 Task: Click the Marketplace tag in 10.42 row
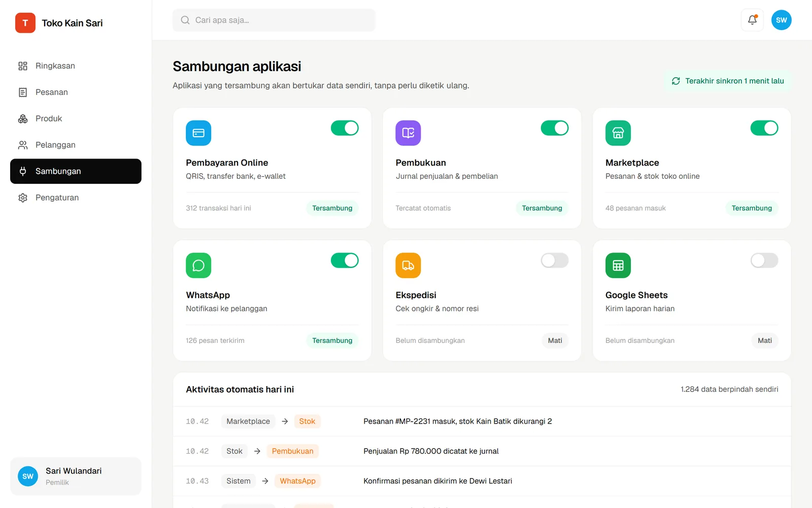pyautogui.click(x=248, y=421)
